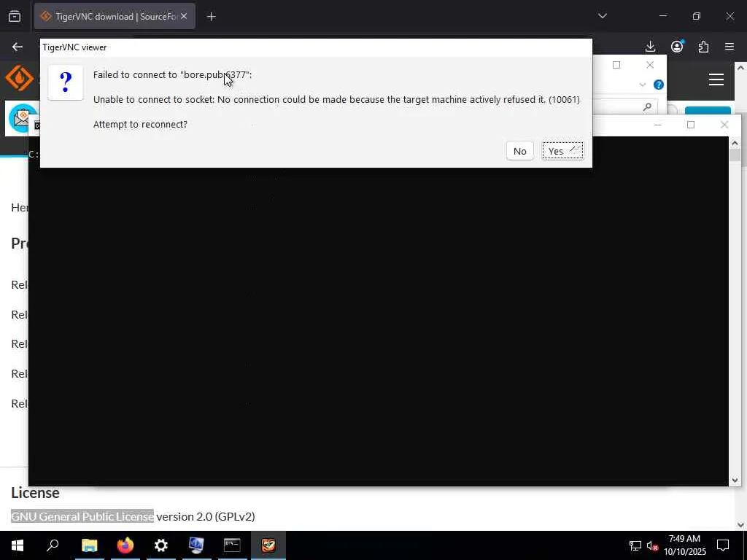Switch to Firefox on the taskbar
Image resolution: width=747 pixels, height=560 pixels.
pyautogui.click(x=125, y=545)
